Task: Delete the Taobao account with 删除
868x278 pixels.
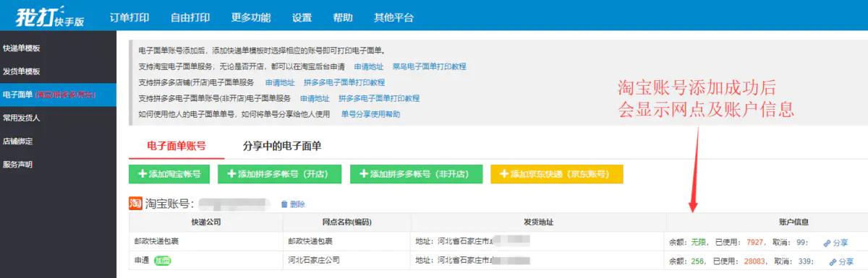Action: [293, 204]
